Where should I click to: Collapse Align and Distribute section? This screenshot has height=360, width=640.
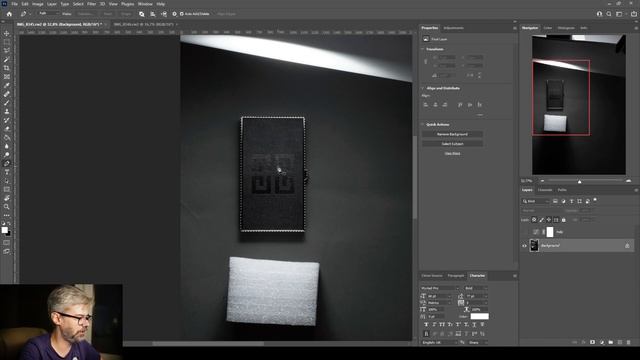(422, 88)
